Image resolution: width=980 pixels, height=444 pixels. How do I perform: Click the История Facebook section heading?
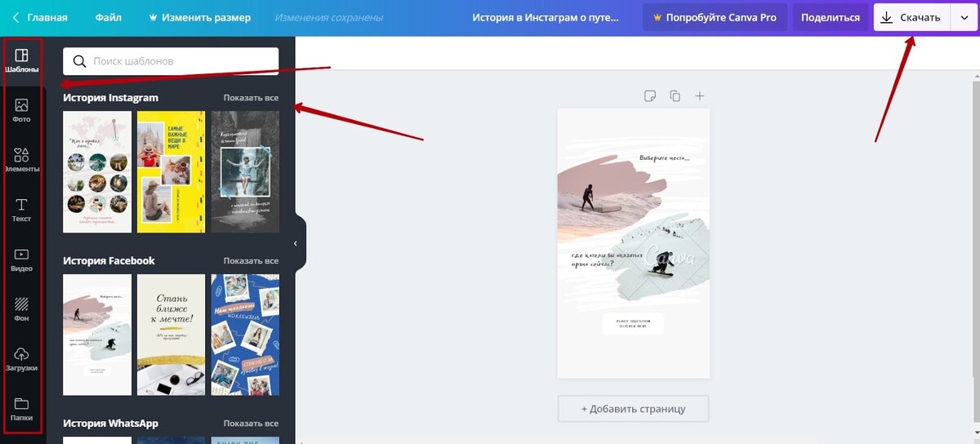pyautogui.click(x=109, y=261)
